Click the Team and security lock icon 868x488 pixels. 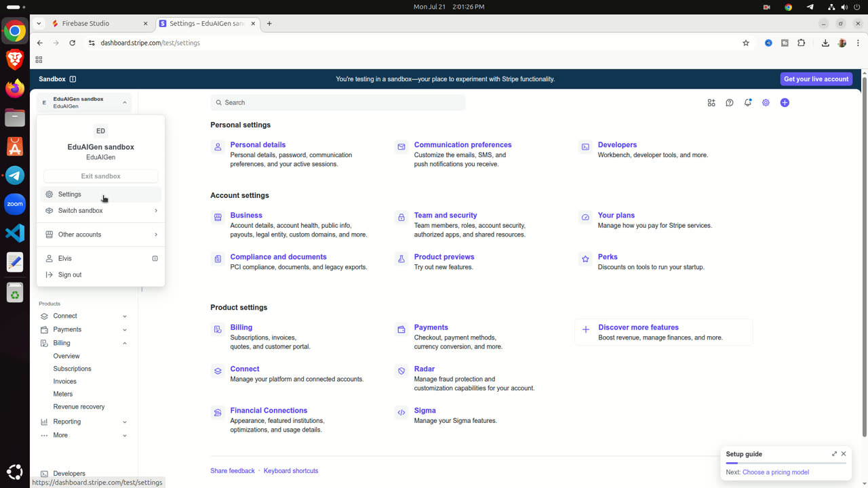tap(401, 217)
